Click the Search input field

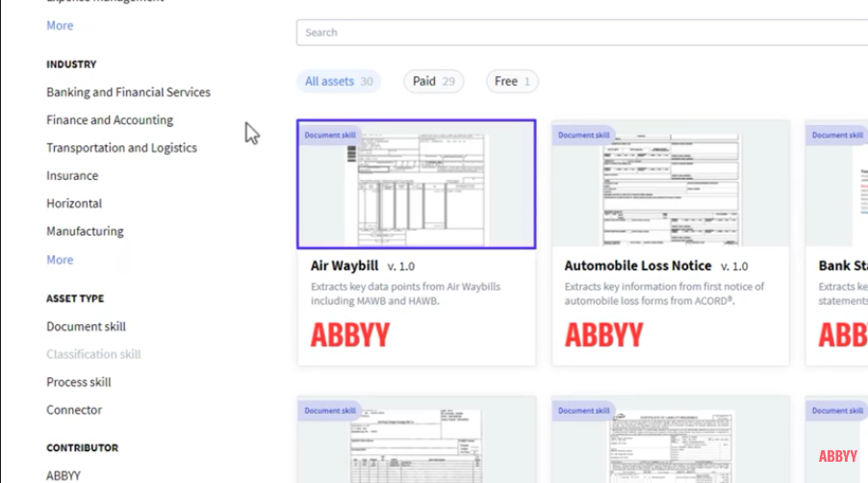coord(582,33)
